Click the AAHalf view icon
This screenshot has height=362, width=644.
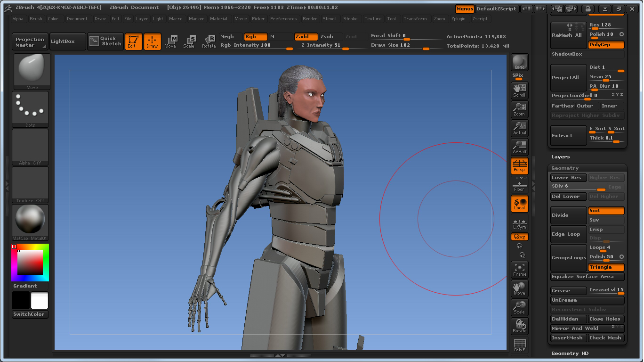pos(520,147)
